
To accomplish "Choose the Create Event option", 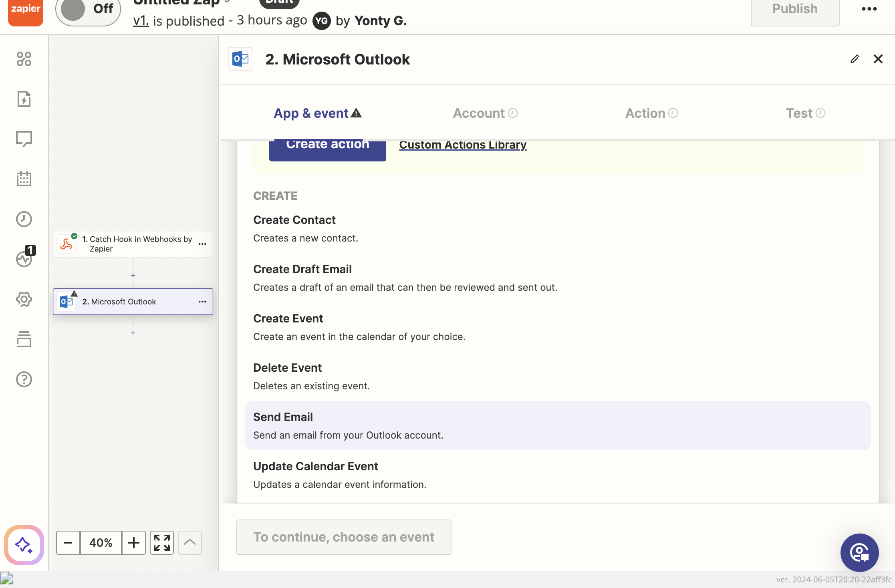I will (x=558, y=327).
